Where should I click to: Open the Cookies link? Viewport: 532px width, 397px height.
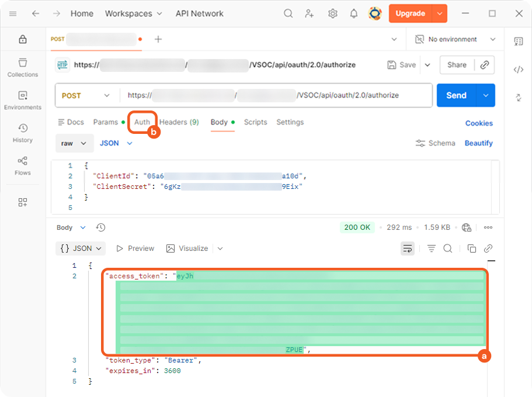tap(479, 123)
